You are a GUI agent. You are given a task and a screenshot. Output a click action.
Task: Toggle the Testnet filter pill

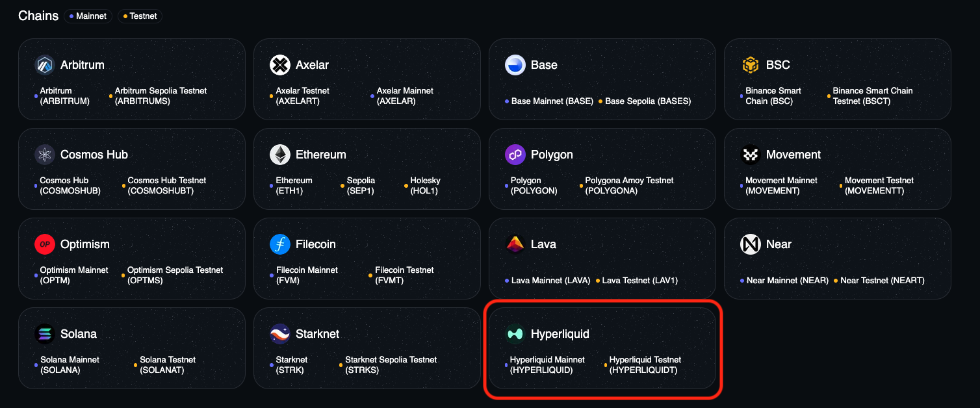pyautogui.click(x=140, y=16)
